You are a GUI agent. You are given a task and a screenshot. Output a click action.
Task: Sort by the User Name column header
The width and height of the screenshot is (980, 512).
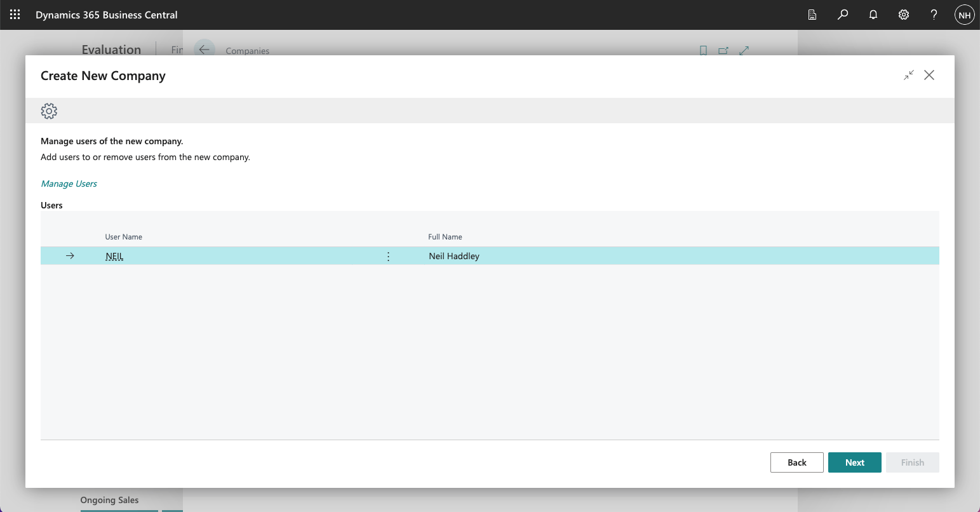click(124, 237)
